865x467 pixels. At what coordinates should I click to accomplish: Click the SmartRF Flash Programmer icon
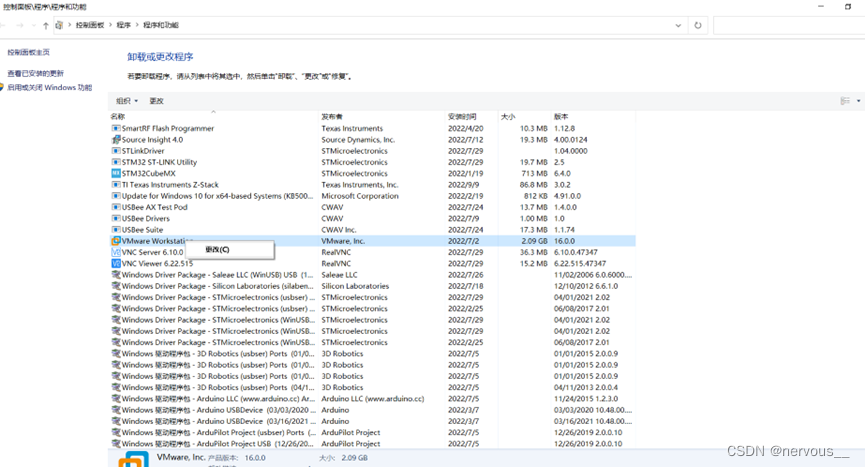(116, 128)
